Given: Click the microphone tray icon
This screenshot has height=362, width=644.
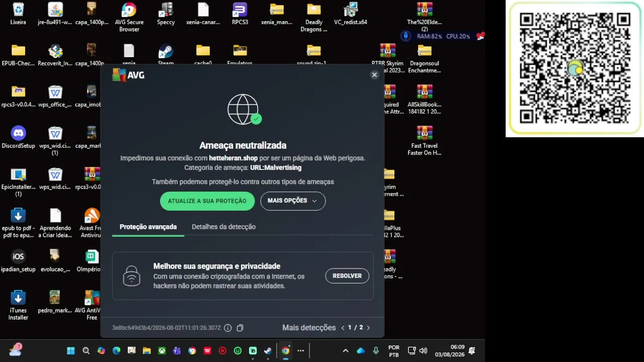Looking at the screenshot, I should 376,351.
